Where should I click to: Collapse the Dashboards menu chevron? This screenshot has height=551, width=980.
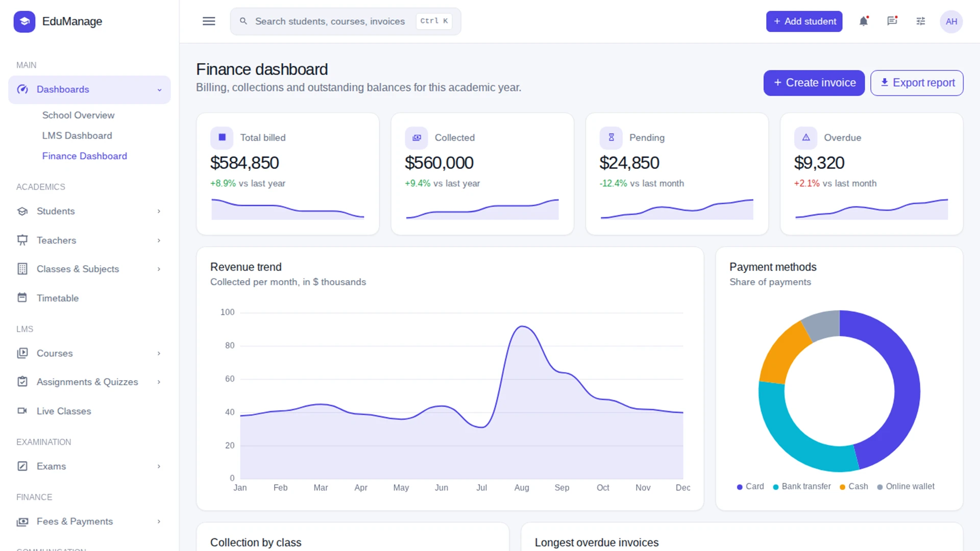(x=159, y=90)
